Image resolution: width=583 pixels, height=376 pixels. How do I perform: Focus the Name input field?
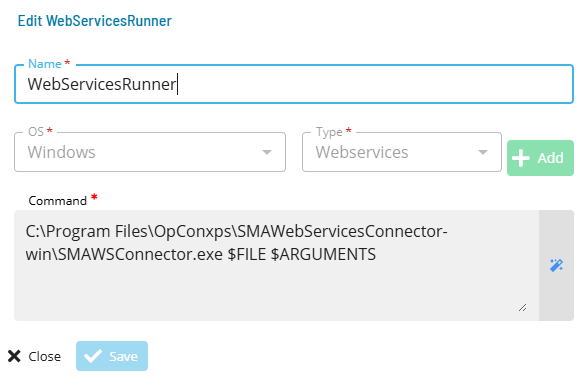coord(294,84)
